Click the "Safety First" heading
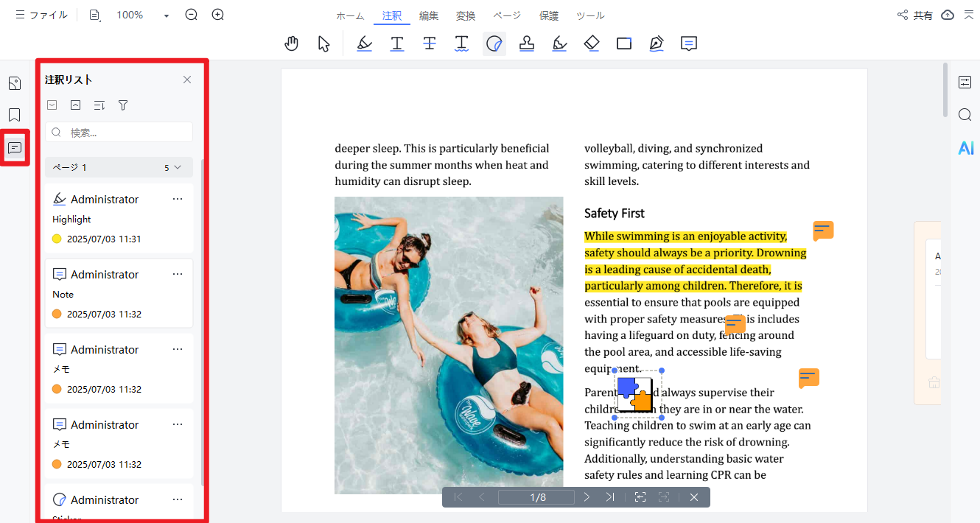 pos(615,214)
